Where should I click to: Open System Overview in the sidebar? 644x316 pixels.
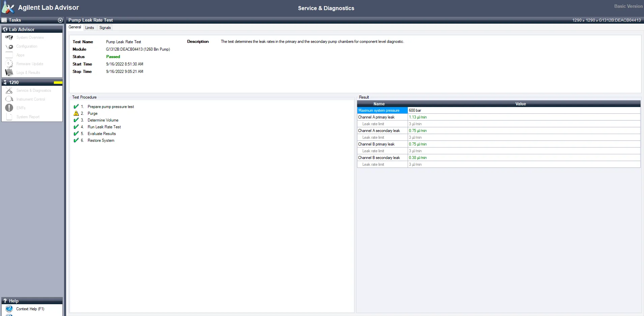tap(30, 37)
